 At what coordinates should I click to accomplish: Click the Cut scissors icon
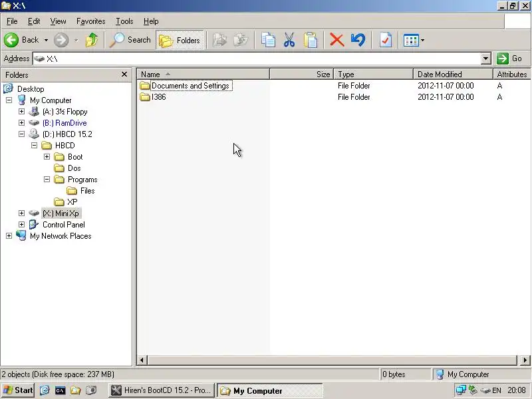[x=289, y=40]
